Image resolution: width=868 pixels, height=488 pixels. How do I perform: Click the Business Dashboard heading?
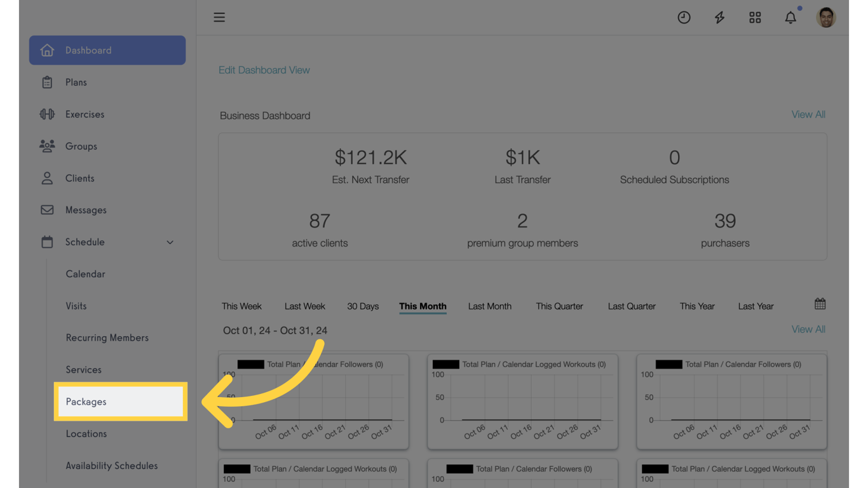pos(265,116)
